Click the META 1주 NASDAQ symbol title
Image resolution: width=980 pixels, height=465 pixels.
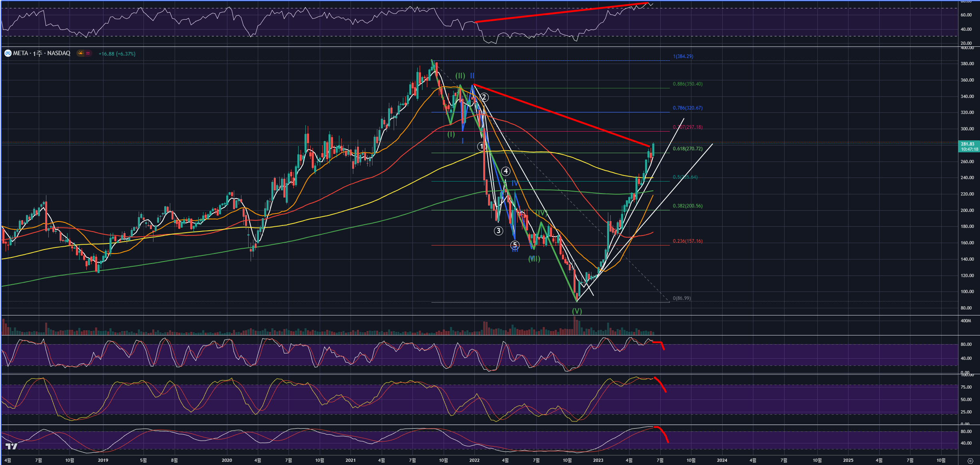coord(41,53)
